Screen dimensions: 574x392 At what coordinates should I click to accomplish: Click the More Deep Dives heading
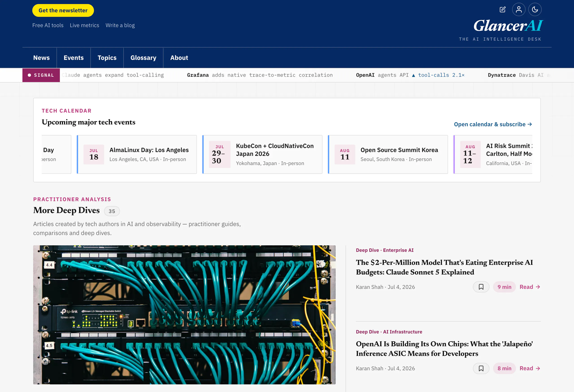coord(66,210)
